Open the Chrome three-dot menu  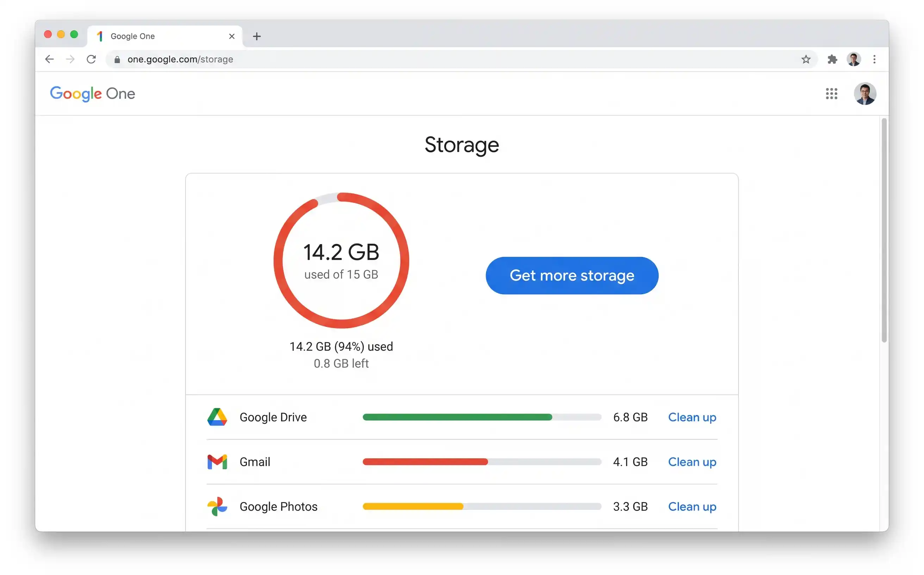pos(874,59)
